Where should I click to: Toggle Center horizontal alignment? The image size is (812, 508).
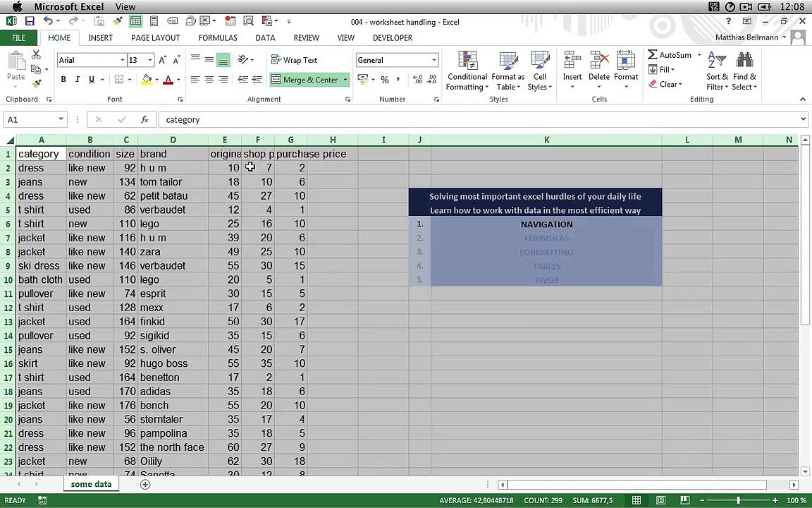pos(209,79)
